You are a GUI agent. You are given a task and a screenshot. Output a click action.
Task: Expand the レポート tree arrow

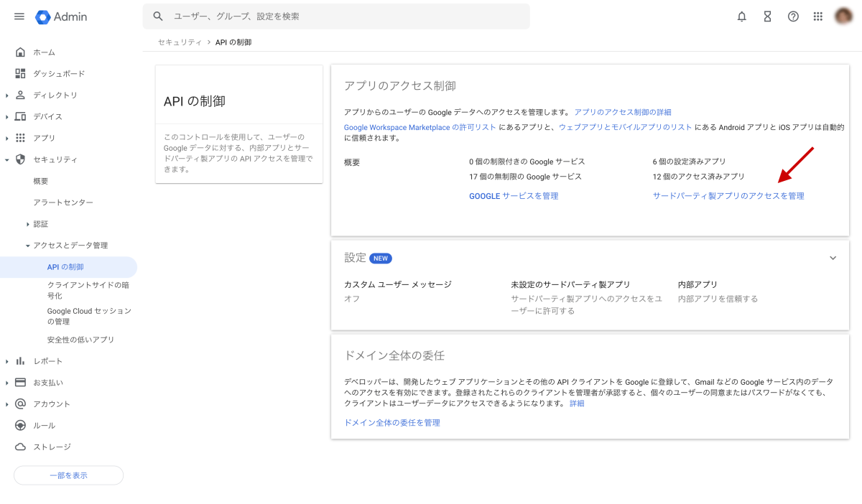point(6,361)
